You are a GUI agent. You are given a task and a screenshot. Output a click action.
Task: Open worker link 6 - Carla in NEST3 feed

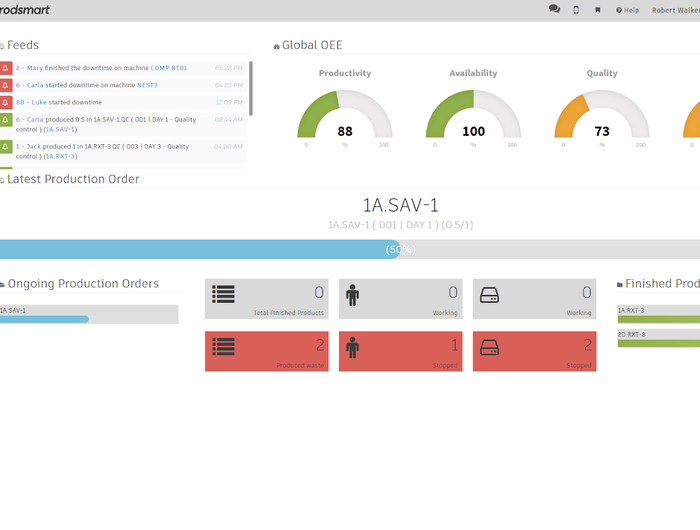[x=30, y=85]
